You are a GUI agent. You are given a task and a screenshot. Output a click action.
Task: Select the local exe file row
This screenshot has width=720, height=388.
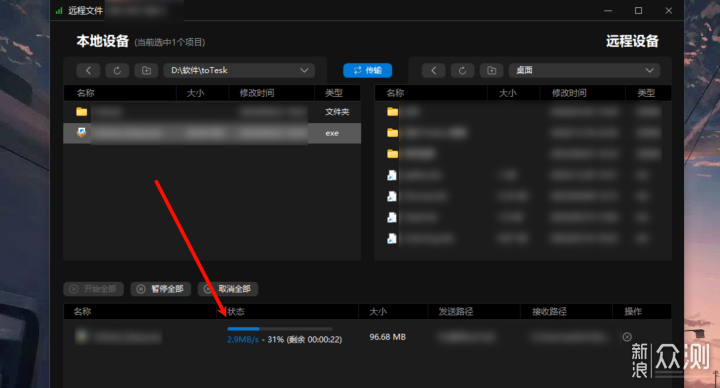click(212, 133)
